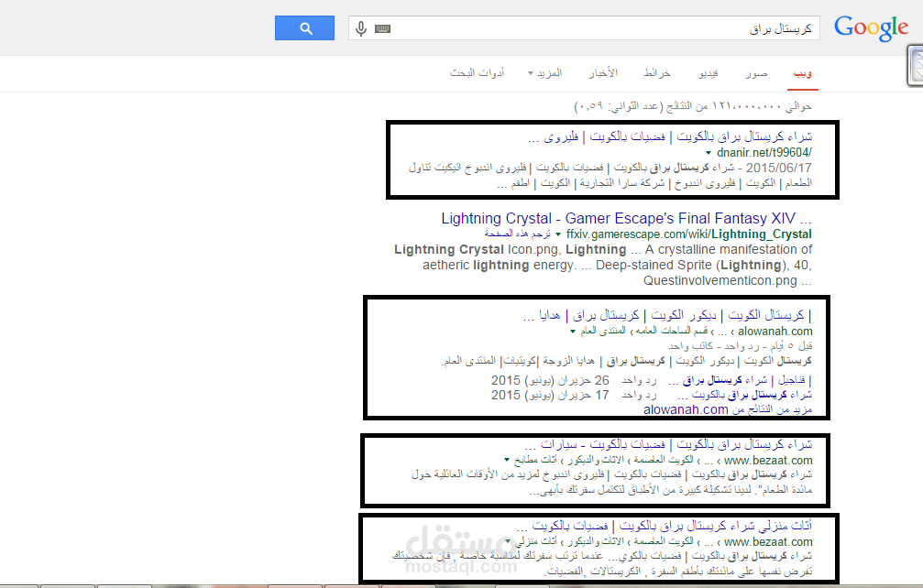Open أدوات البحث search tools
923x588 pixels.
pos(477,73)
